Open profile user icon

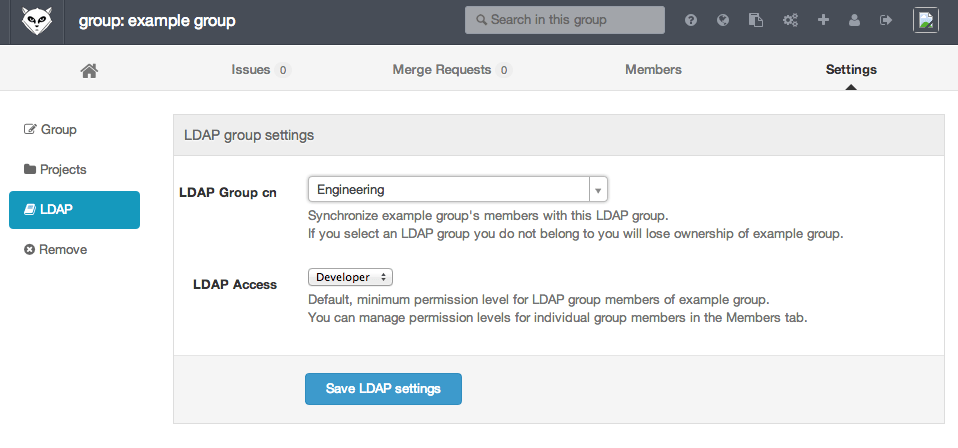[855, 20]
